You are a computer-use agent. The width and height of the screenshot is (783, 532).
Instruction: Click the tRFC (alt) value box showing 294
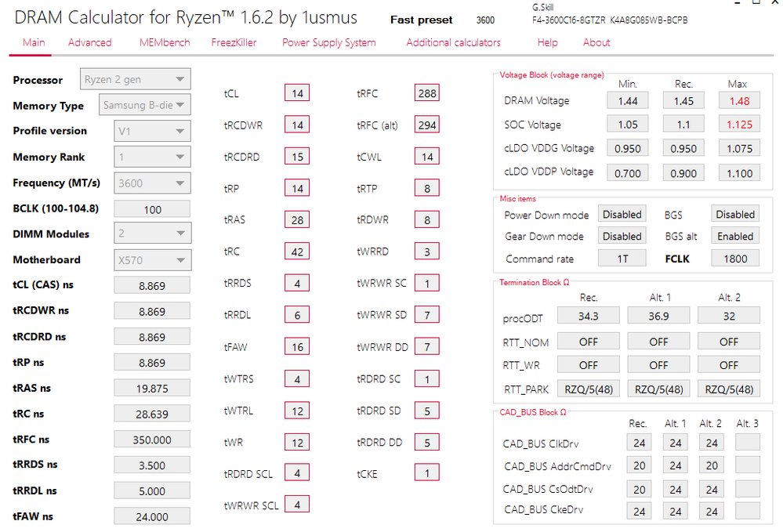coord(427,125)
